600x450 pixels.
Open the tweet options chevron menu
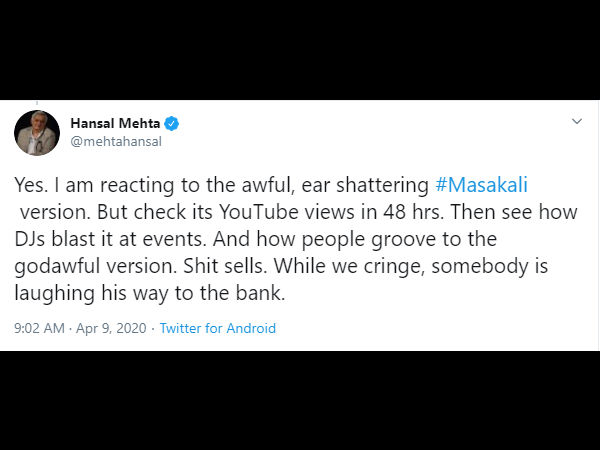(577, 121)
